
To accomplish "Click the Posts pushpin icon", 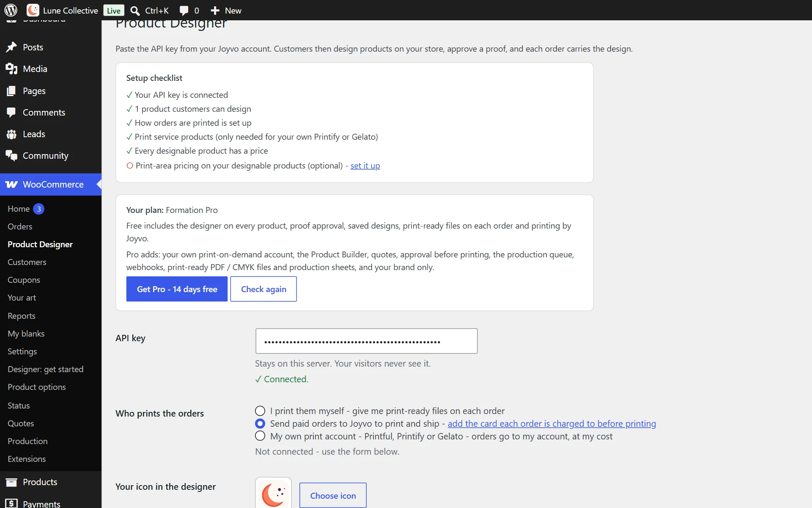I will pyautogui.click(x=11, y=47).
